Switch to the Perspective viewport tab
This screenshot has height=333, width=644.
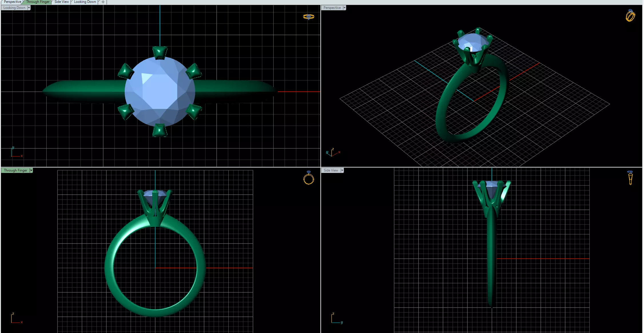[x=12, y=2]
